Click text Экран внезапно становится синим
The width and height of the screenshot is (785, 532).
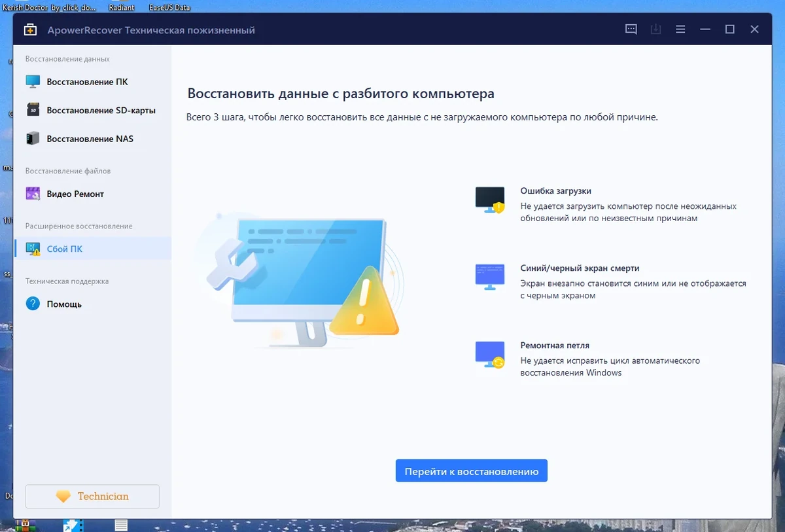tap(633, 289)
